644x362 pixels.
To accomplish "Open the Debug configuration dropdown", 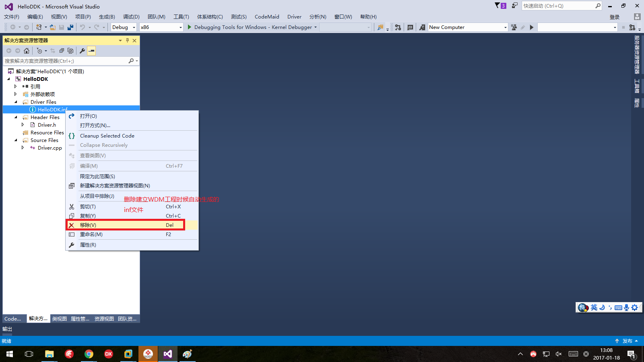I will point(134,27).
